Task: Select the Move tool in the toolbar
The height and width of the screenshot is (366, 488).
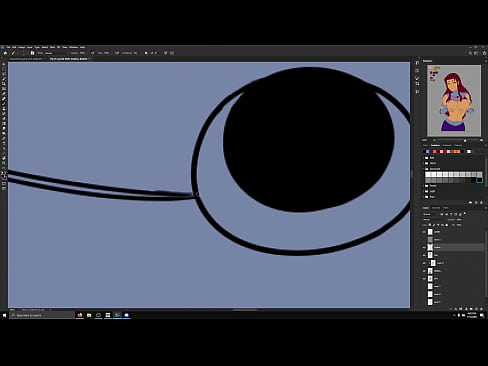Action: point(4,64)
